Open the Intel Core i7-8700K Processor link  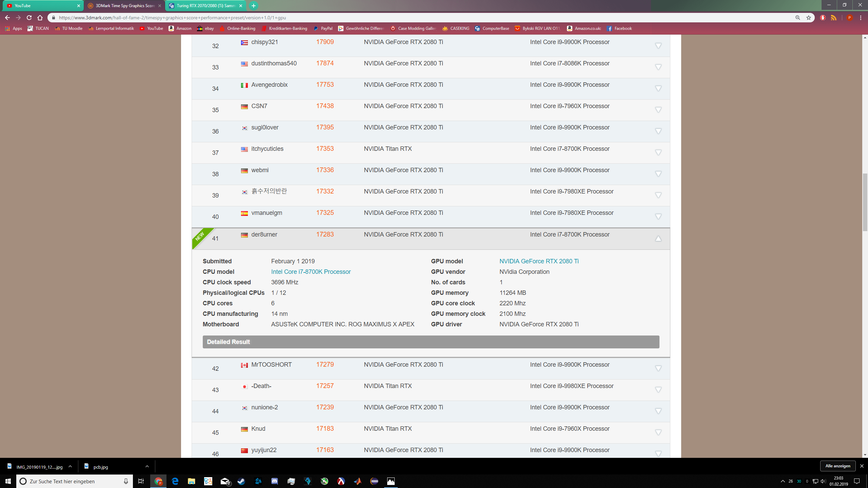[x=311, y=272]
